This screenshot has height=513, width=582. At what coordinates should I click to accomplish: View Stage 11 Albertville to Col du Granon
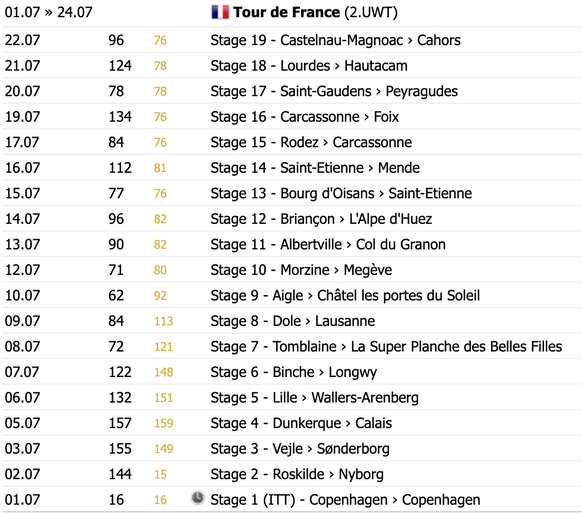coord(328,245)
